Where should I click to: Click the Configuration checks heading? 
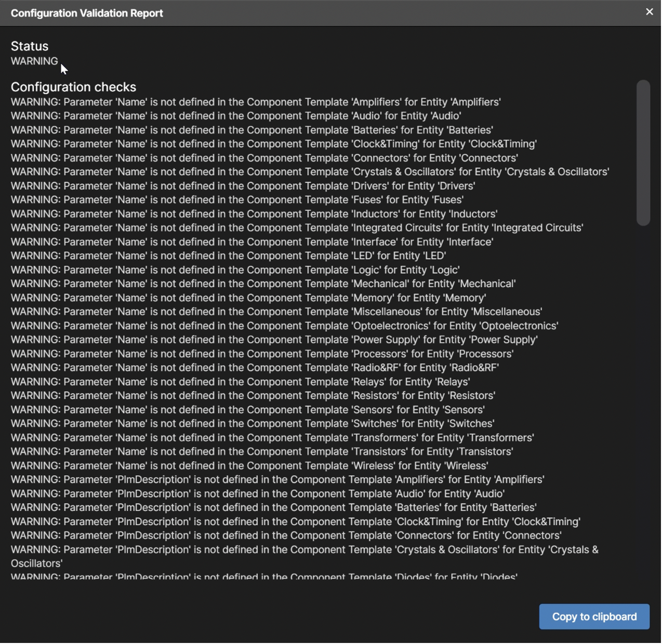coord(73,87)
